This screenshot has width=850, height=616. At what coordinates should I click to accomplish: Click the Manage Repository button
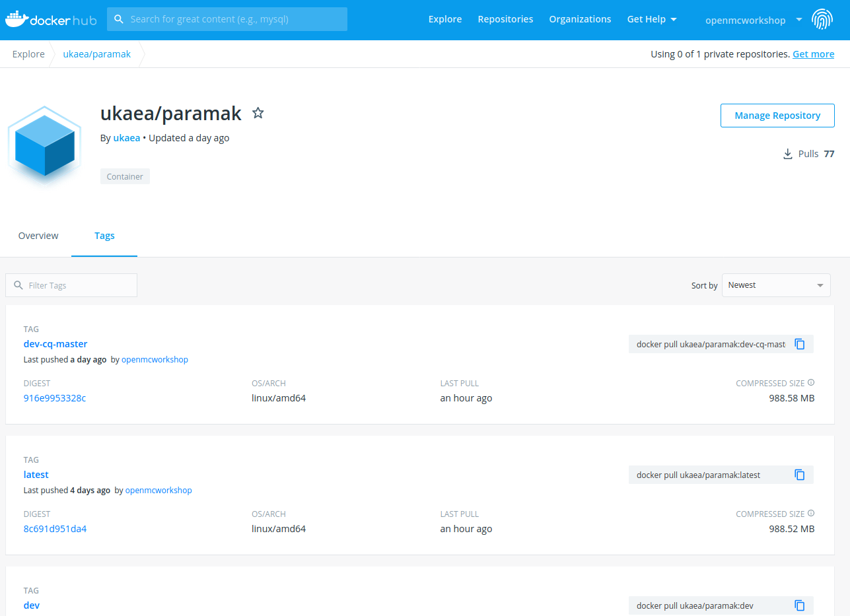click(777, 116)
